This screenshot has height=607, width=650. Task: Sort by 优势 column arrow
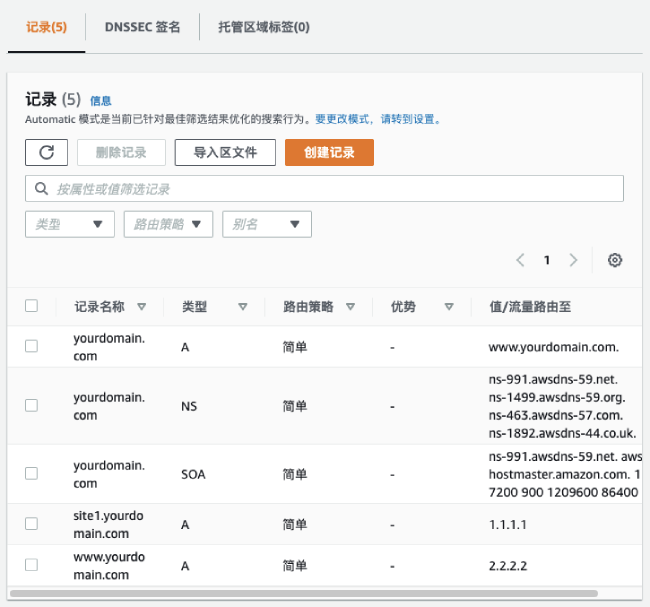click(x=449, y=307)
